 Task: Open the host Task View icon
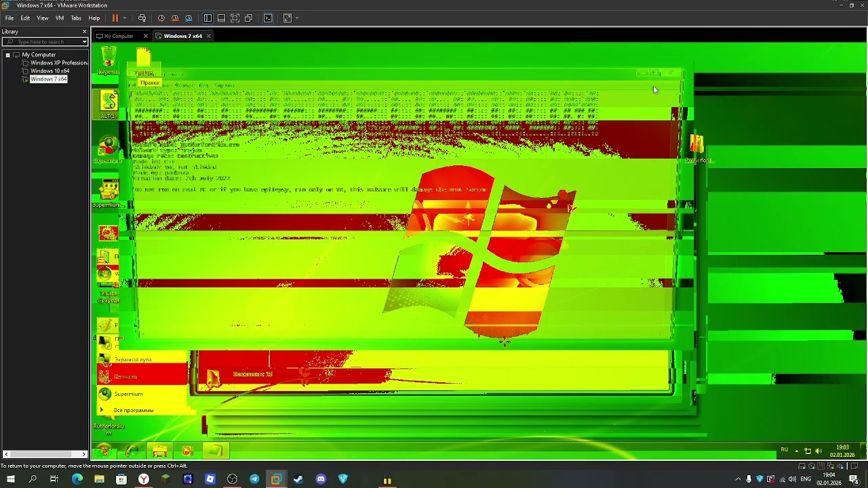click(x=54, y=479)
